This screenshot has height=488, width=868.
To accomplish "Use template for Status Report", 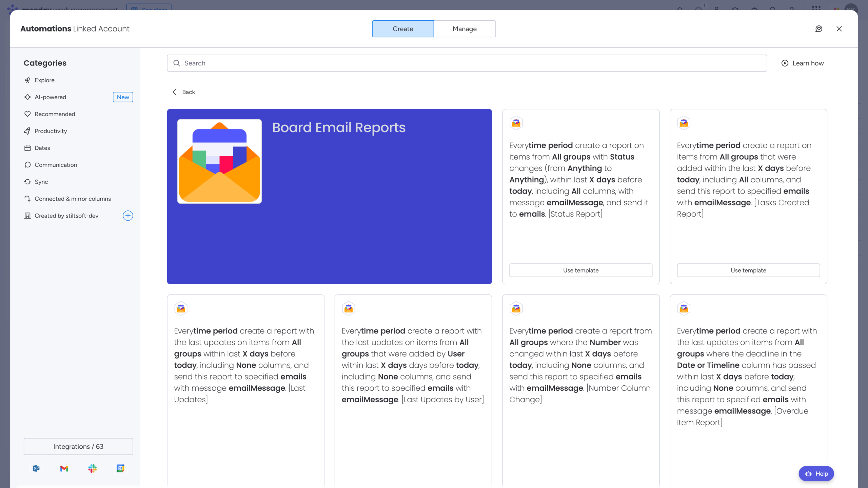I will coord(581,270).
